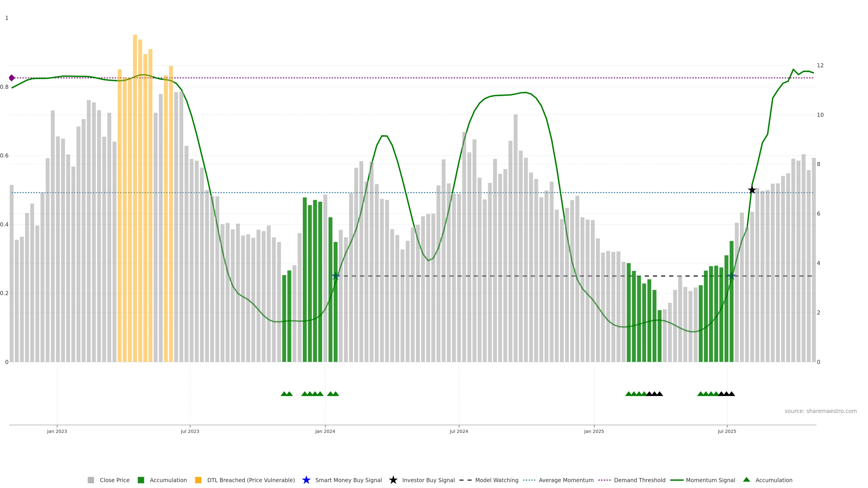Click the purple diamond Demand Threshold marker
The height and width of the screenshot is (488, 868).
tap(12, 78)
